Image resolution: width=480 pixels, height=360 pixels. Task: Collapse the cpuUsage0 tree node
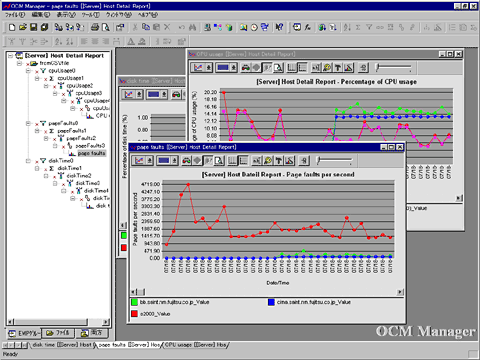29,71
